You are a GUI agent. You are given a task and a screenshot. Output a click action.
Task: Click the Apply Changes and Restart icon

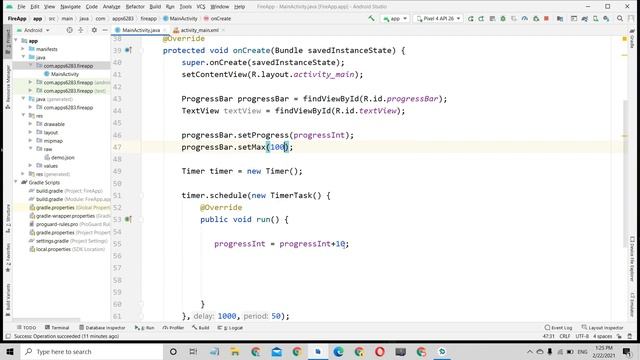click(482, 18)
